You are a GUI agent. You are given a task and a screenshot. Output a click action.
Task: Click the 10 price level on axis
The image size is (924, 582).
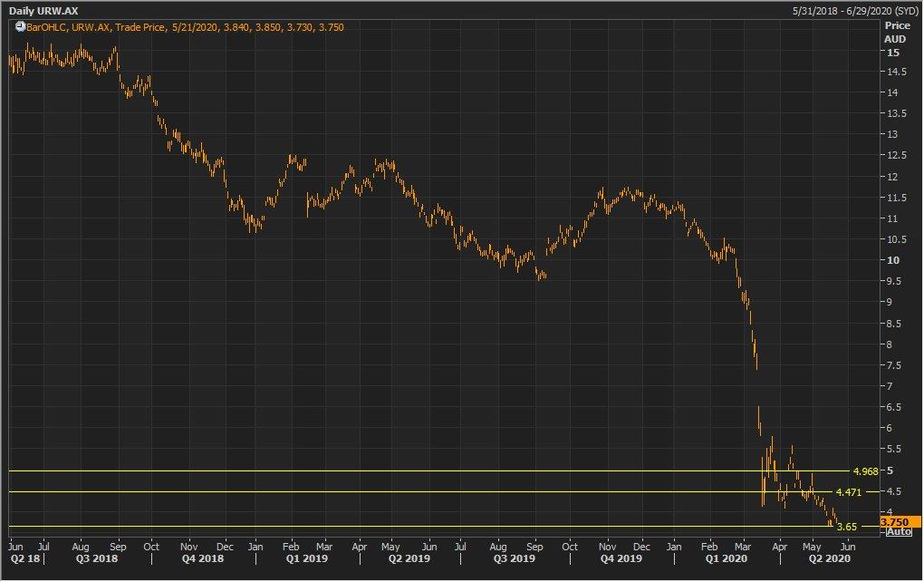[890, 260]
